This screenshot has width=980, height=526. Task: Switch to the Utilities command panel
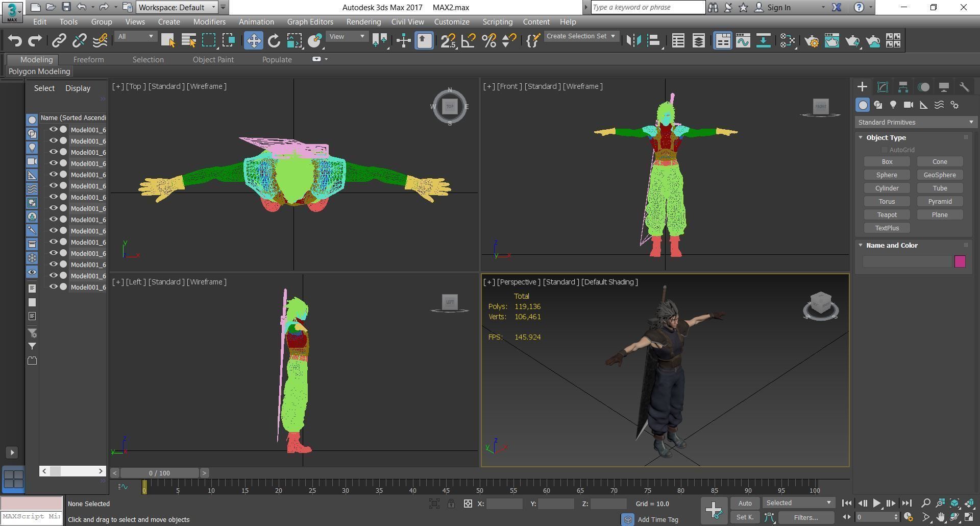[964, 87]
